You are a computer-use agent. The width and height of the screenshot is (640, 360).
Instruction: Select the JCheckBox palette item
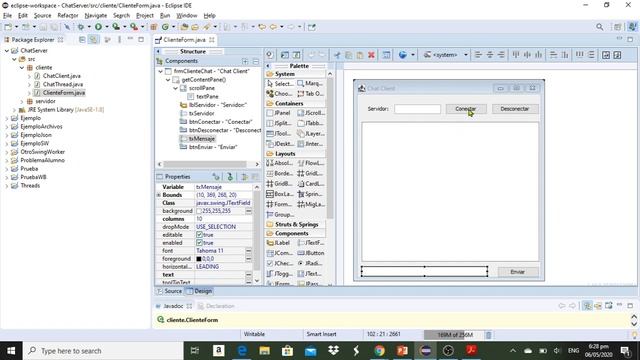[280, 263]
